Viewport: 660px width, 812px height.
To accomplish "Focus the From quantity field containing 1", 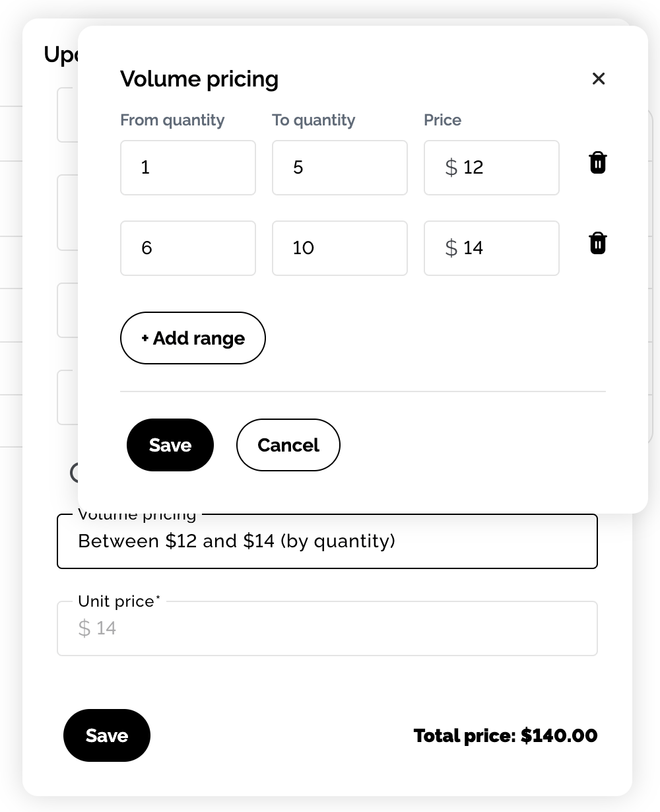I will [188, 168].
